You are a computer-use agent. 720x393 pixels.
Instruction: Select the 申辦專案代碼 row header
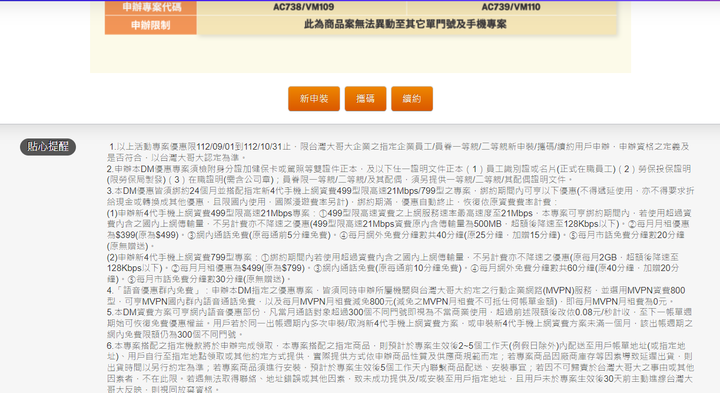(151, 7)
